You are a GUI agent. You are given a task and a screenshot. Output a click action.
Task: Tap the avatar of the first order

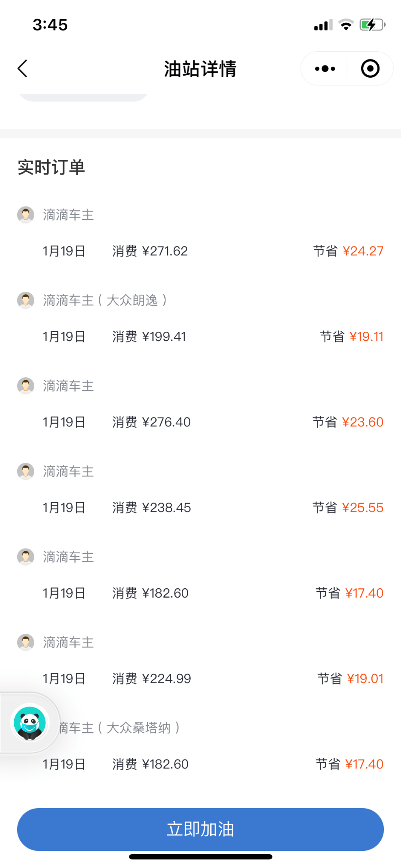26,215
